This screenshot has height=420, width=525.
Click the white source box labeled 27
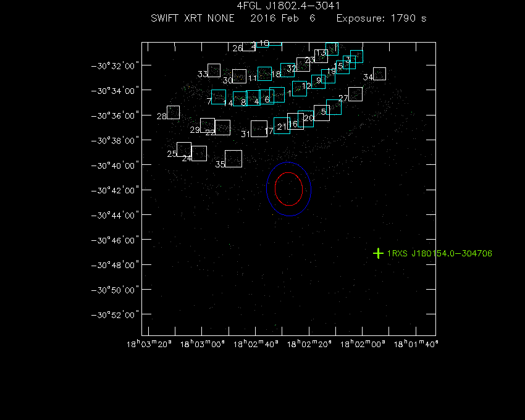pyautogui.click(x=355, y=94)
